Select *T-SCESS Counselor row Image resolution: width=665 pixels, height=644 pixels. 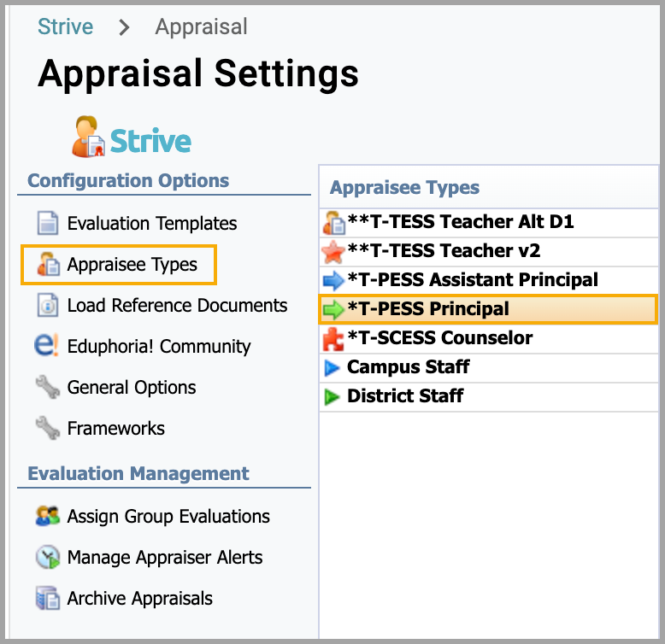pos(489,339)
